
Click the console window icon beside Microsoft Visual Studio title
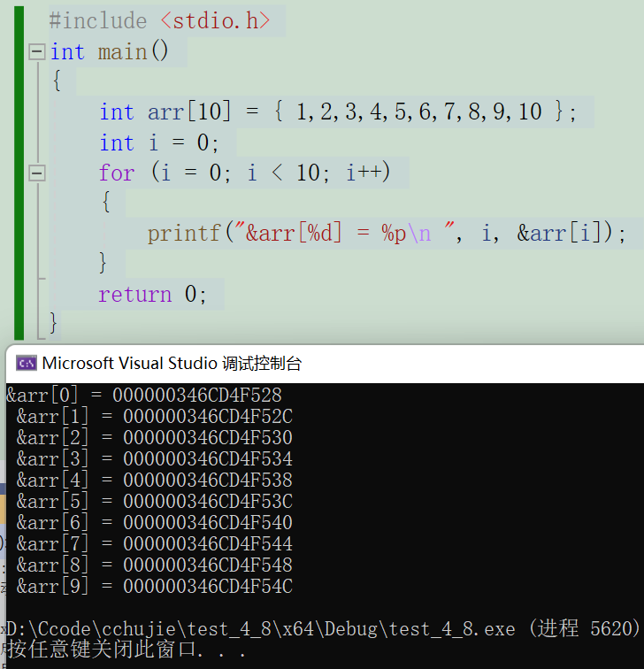27,364
